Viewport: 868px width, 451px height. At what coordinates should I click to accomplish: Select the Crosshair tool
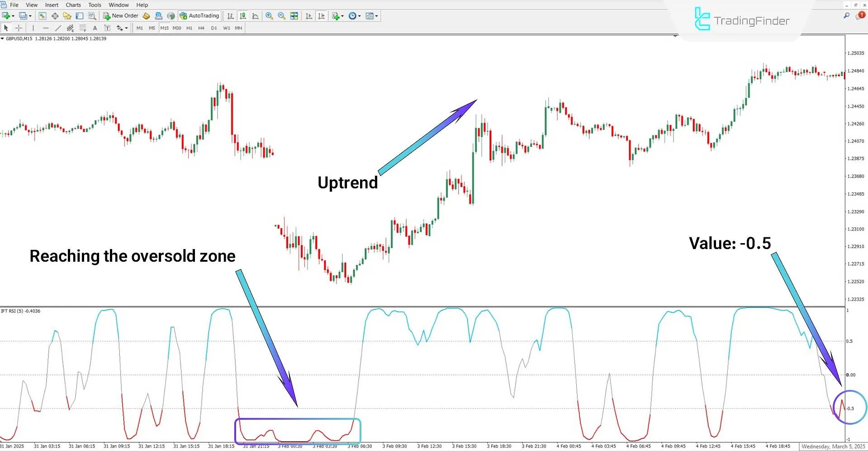[19, 28]
